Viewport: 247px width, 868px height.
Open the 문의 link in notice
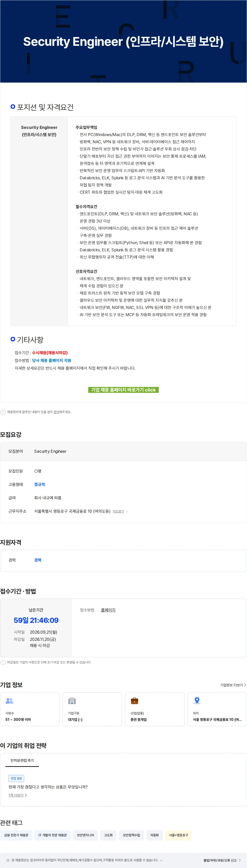(56, 412)
